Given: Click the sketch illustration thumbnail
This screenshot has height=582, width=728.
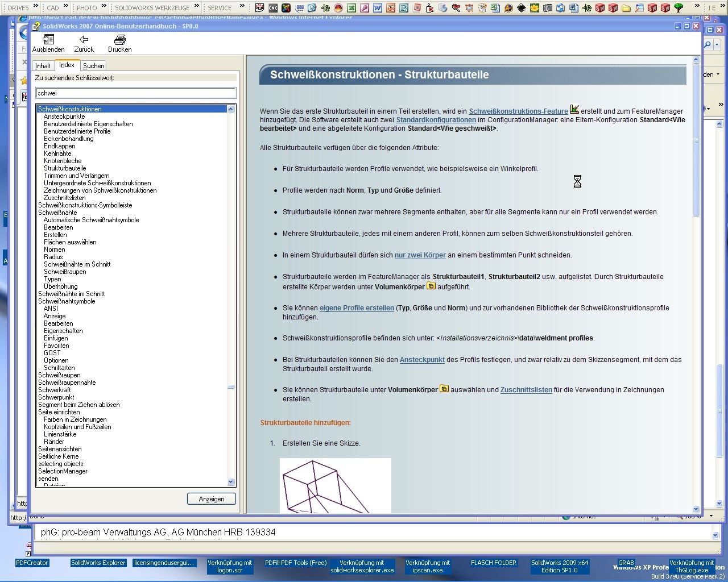Looking at the screenshot, I should (x=336, y=485).
